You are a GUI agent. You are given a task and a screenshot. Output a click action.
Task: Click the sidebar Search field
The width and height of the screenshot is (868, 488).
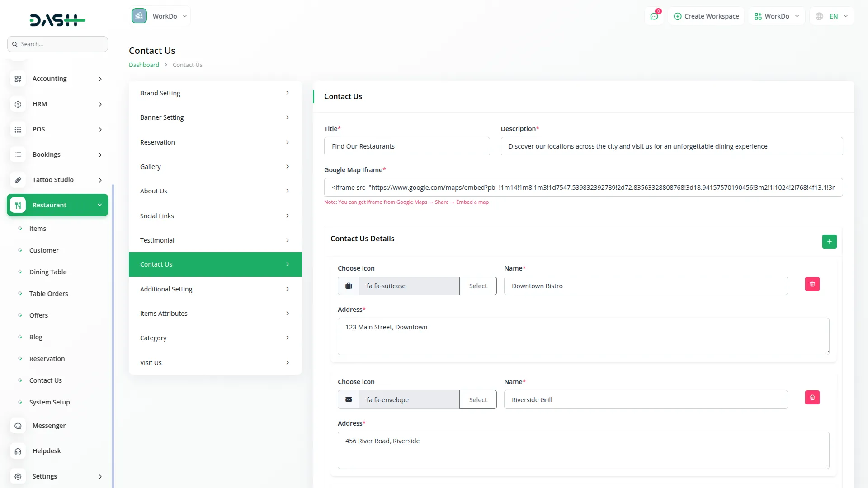pos(57,44)
